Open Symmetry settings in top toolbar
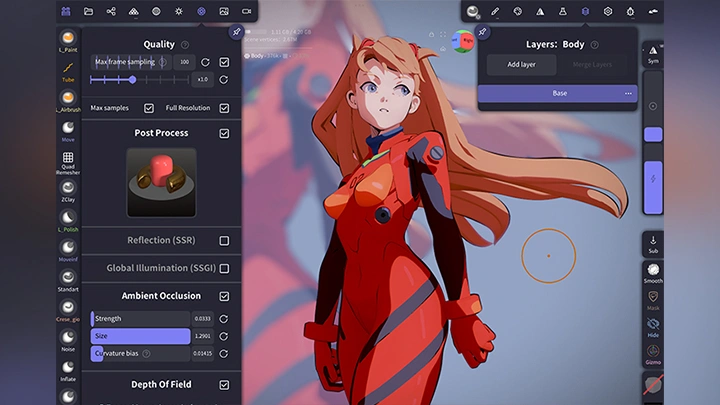The width and height of the screenshot is (720, 405). [x=540, y=11]
